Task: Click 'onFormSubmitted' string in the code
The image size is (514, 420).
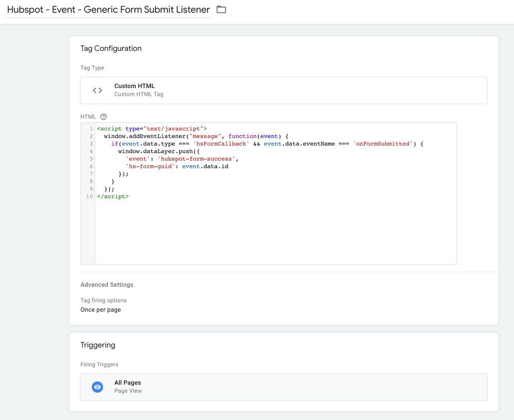Action: point(383,144)
